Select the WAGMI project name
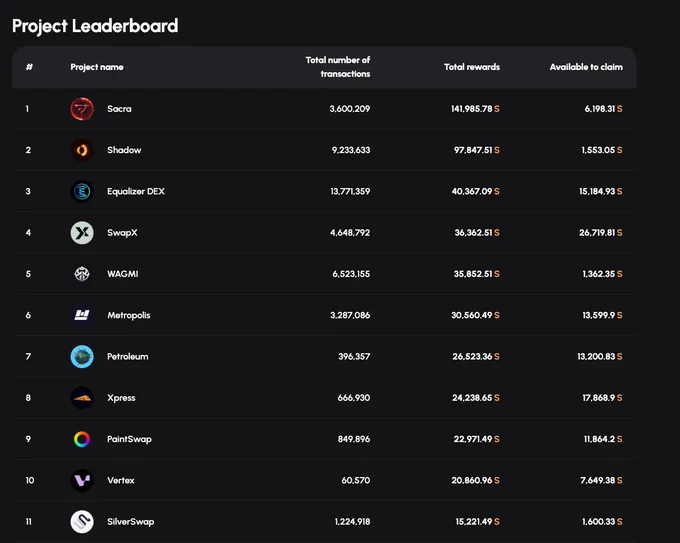 click(123, 274)
